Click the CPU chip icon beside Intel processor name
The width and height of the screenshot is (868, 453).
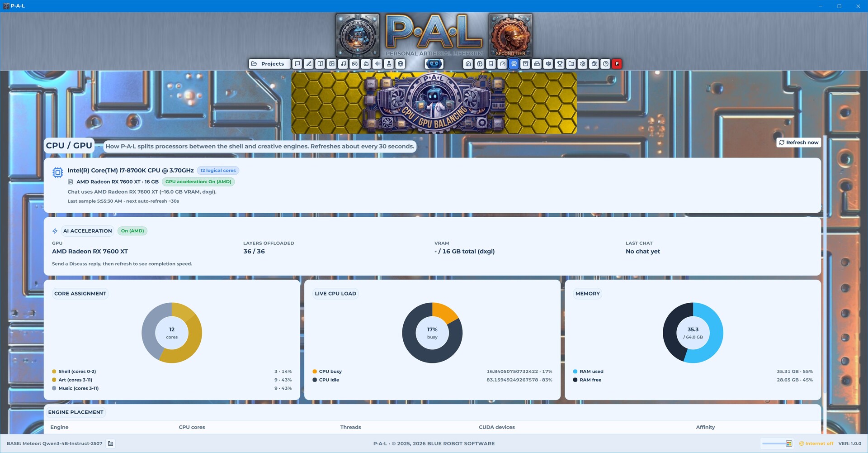58,172
